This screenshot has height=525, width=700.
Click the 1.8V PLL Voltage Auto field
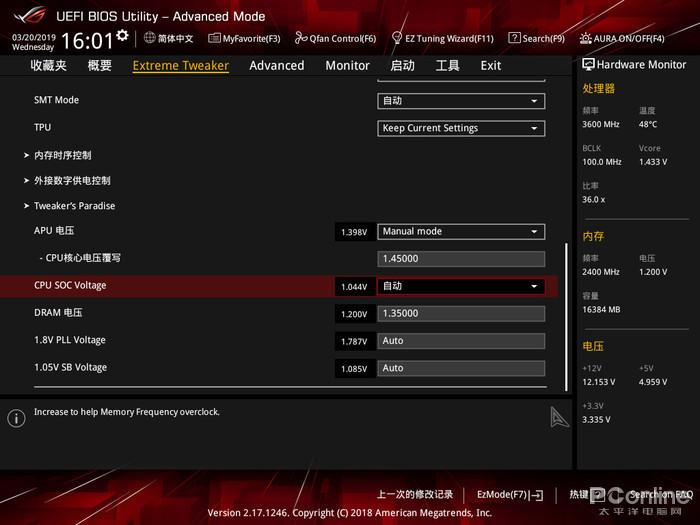tap(461, 341)
